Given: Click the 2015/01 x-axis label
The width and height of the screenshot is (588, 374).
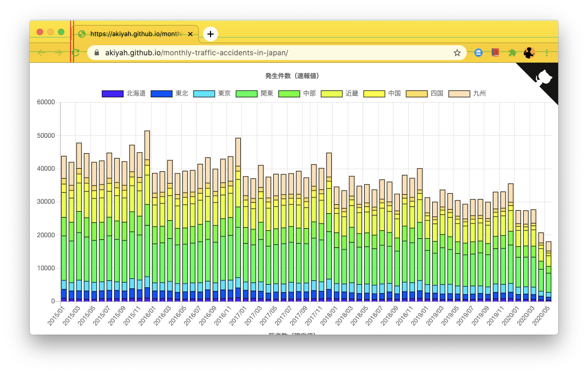Looking at the screenshot, I should (x=56, y=315).
